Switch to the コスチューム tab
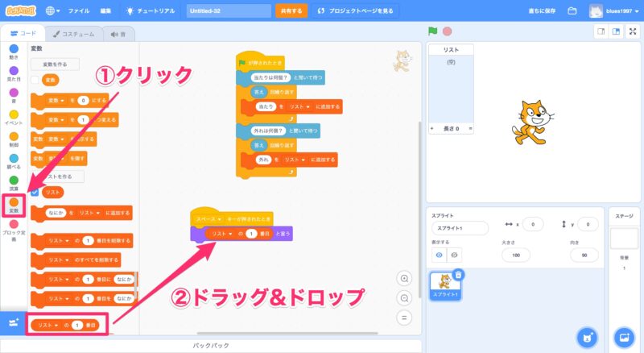644x353 pixels. [72, 34]
